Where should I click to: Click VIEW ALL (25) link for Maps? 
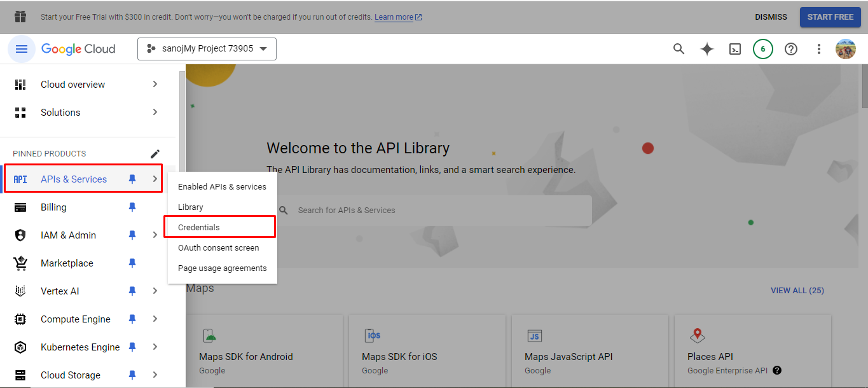point(797,291)
